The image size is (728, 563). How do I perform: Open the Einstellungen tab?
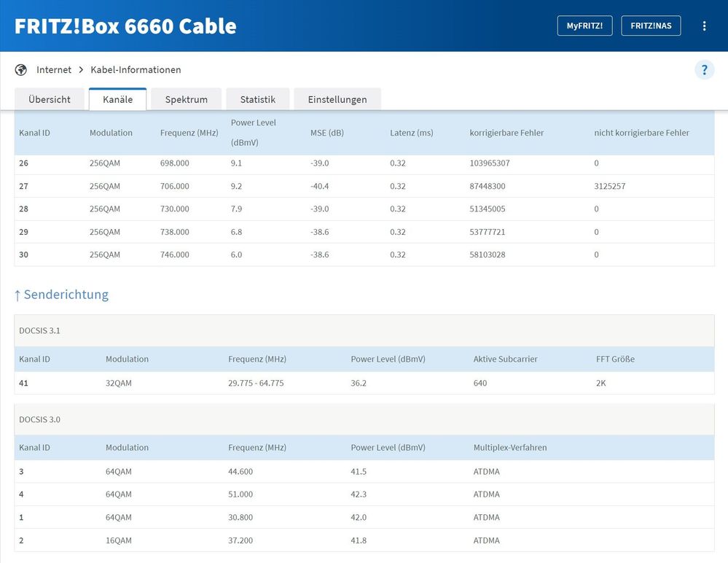pyautogui.click(x=337, y=99)
